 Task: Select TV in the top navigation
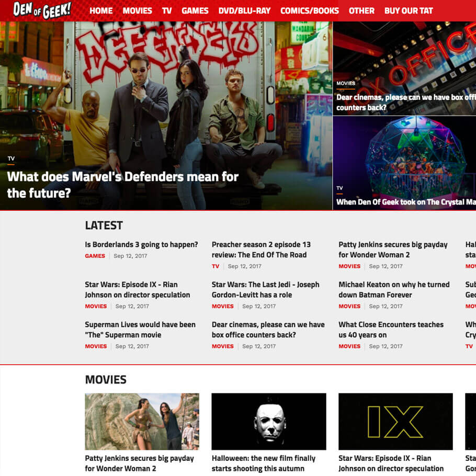pyautogui.click(x=167, y=10)
